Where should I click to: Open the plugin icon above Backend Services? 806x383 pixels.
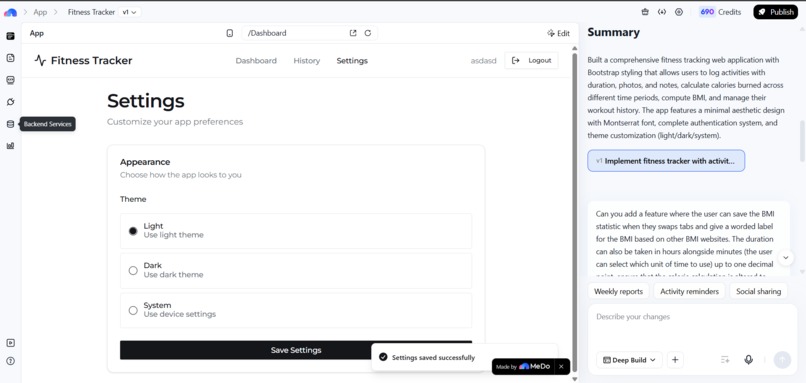(10, 102)
